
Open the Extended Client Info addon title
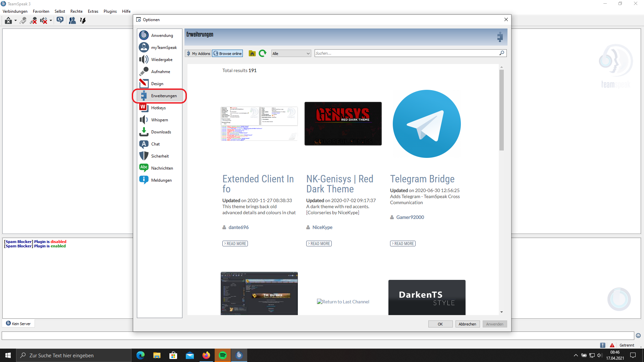(x=258, y=184)
